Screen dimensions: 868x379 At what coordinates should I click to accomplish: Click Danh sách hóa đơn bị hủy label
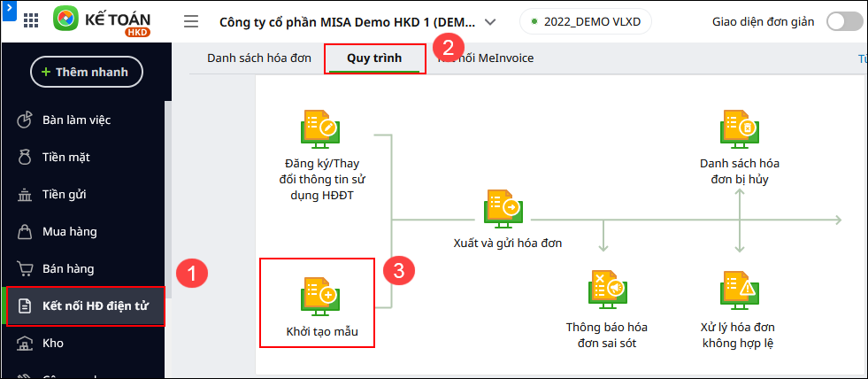click(x=740, y=171)
